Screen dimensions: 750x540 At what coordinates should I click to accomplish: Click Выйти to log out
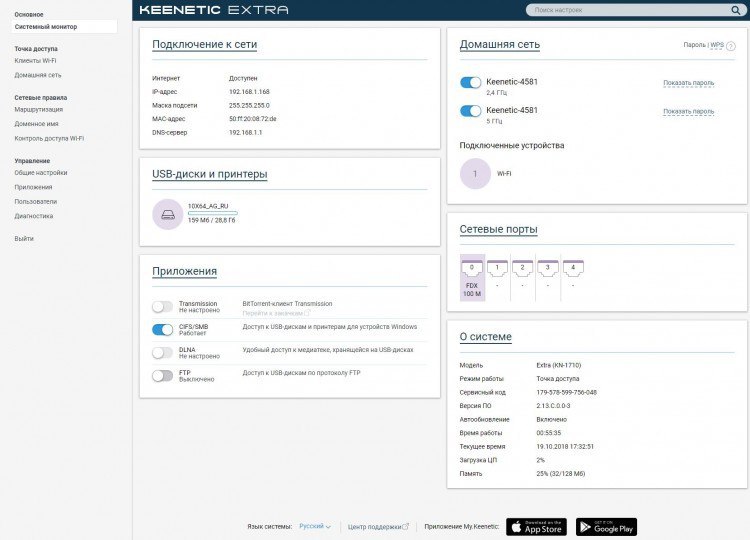tap(24, 238)
